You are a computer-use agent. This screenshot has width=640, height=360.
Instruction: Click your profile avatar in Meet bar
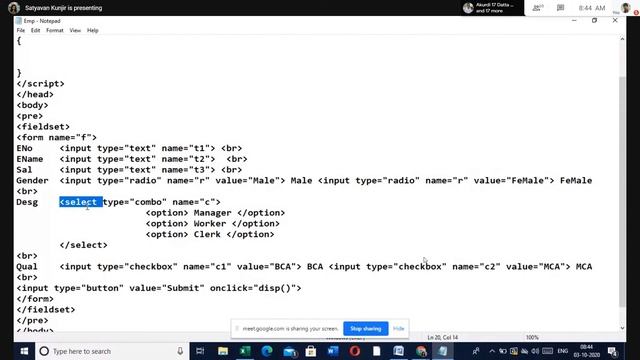click(x=626, y=8)
